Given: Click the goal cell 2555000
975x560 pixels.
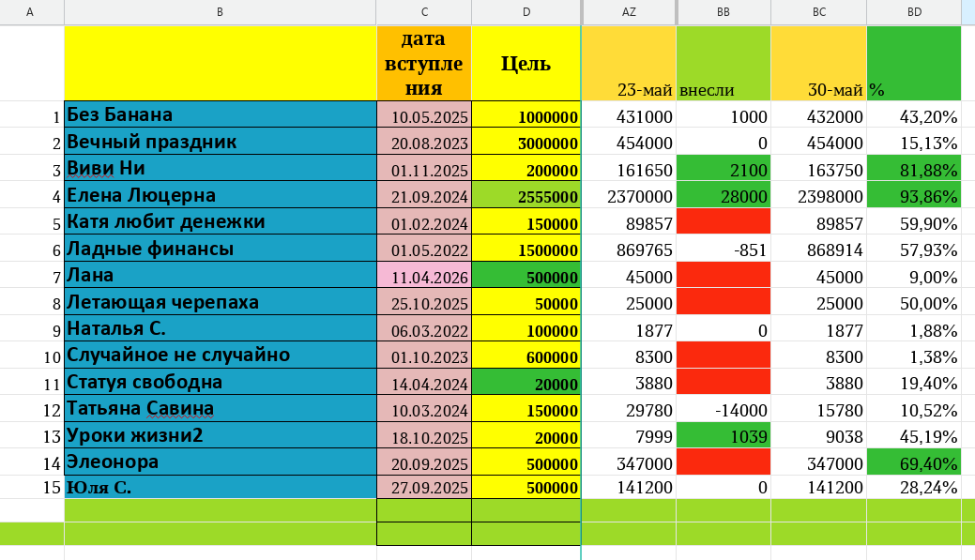Looking at the screenshot, I should (x=526, y=194).
